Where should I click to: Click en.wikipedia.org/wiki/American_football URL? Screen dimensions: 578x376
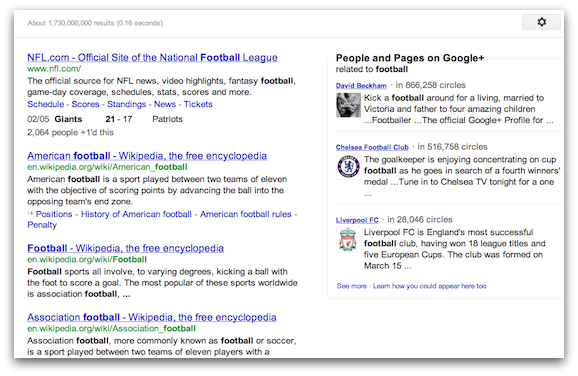107,167
